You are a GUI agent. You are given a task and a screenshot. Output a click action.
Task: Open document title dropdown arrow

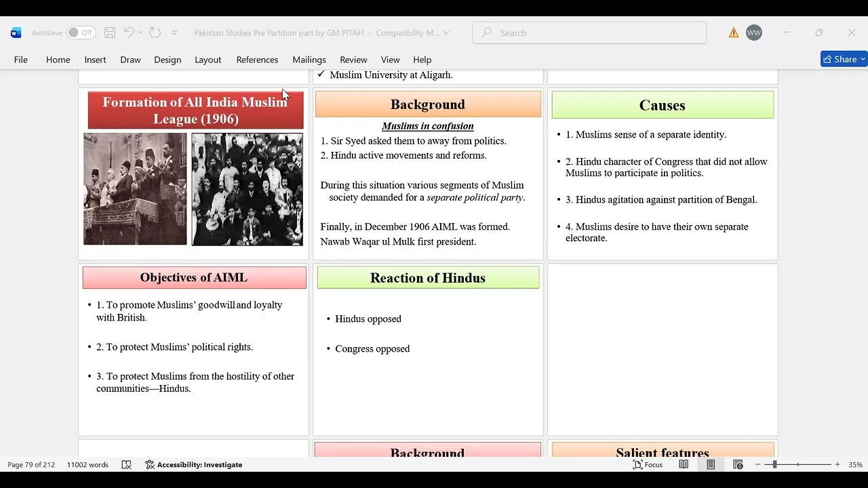point(446,33)
